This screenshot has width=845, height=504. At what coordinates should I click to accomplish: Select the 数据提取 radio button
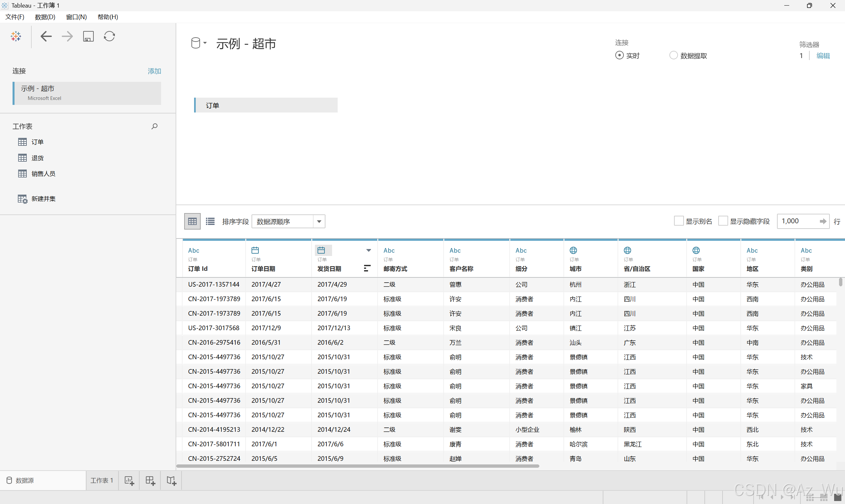[673, 55]
